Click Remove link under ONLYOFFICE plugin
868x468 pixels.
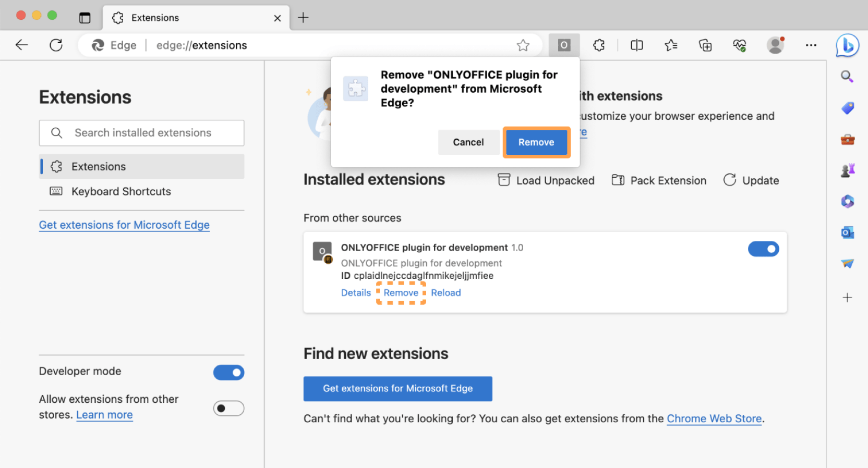pos(401,292)
